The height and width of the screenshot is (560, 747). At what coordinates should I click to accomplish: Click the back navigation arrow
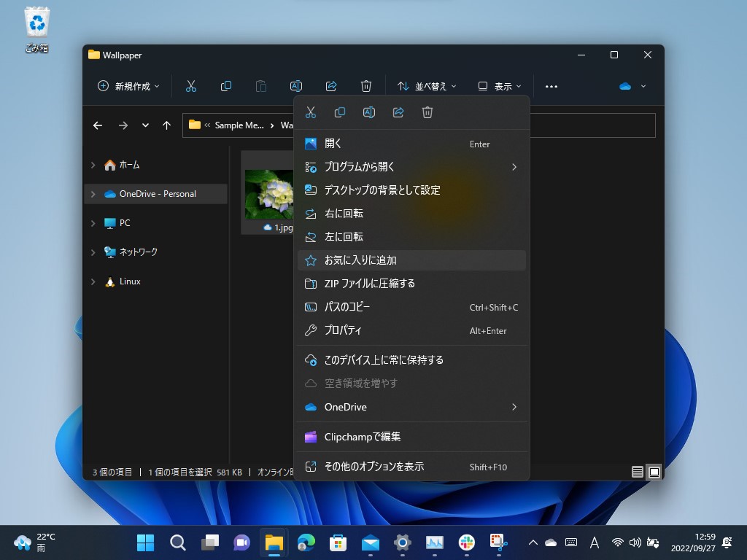point(97,125)
